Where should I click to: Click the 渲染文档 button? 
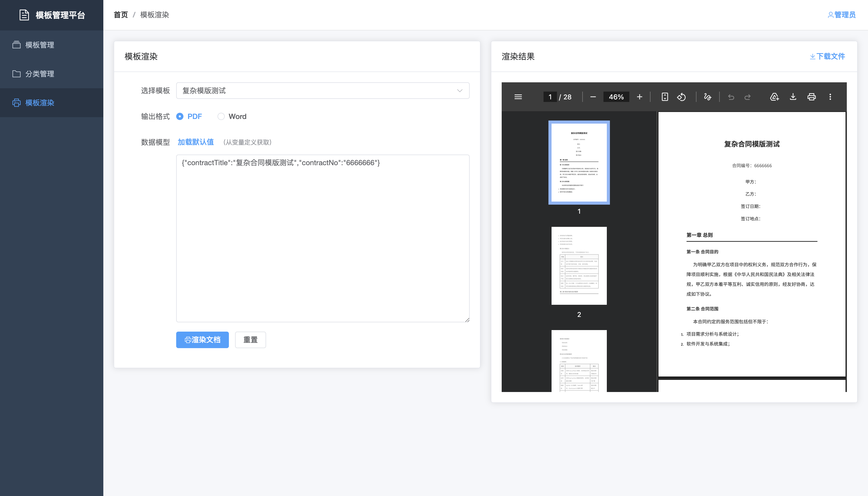pos(202,340)
